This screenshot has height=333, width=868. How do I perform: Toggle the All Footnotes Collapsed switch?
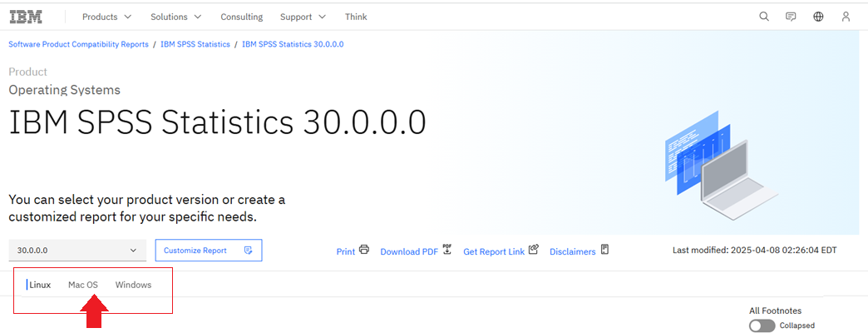click(762, 326)
